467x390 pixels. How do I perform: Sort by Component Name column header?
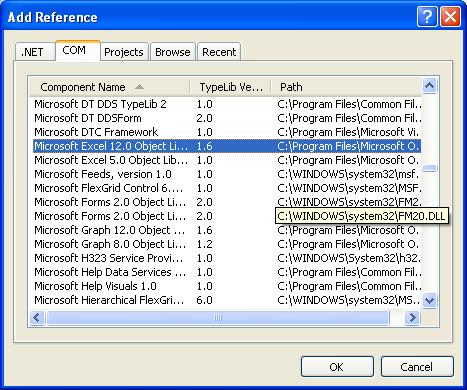(109, 87)
